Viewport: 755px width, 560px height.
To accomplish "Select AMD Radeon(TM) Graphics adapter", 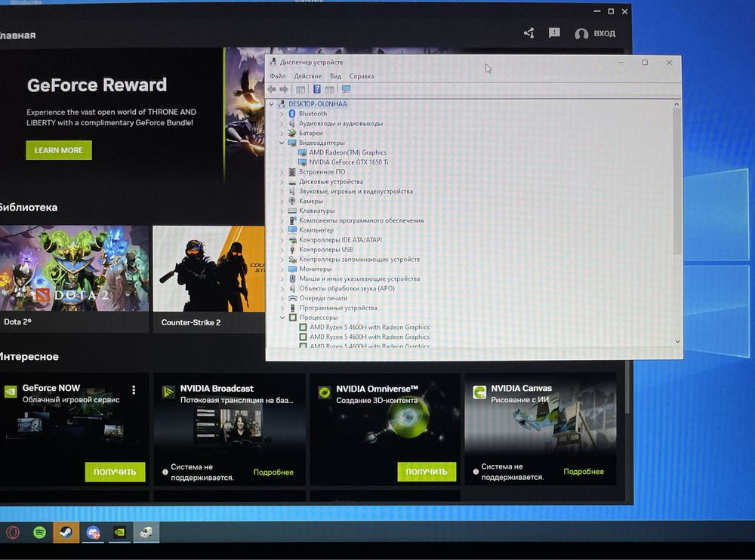I will pyautogui.click(x=347, y=152).
